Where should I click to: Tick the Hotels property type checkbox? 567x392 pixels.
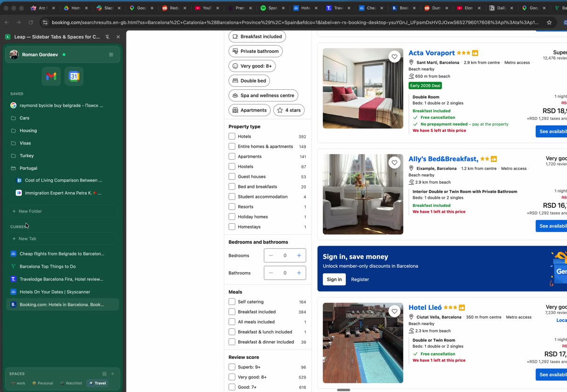pyautogui.click(x=232, y=136)
